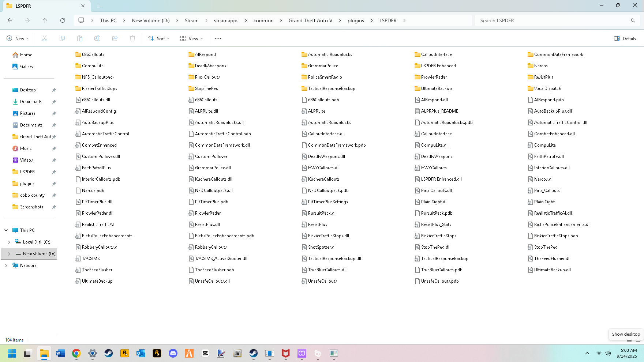Open Downloads quick access folder
The width and height of the screenshot is (644, 362).
31,102
